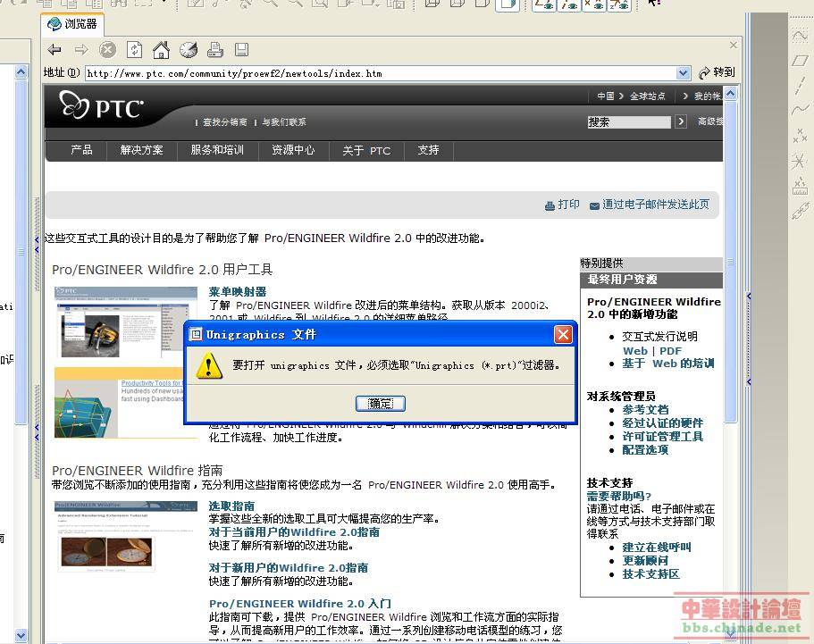Click the 需要帮助吗? link
Viewport: 814px width, 644px height.
619,496
